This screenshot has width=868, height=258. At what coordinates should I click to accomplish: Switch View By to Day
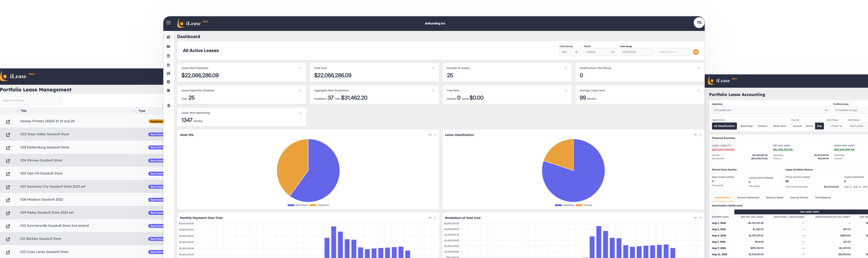(820, 126)
